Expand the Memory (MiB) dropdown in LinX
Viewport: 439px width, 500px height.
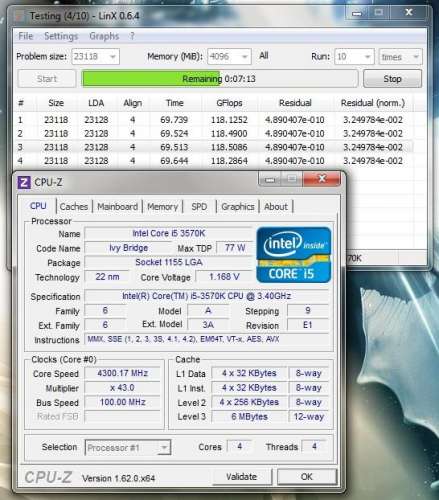tap(245, 57)
